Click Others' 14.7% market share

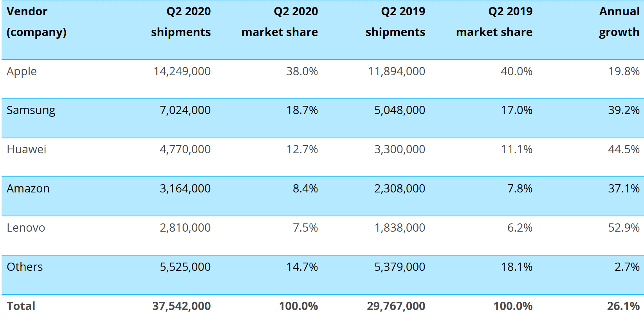click(x=302, y=267)
